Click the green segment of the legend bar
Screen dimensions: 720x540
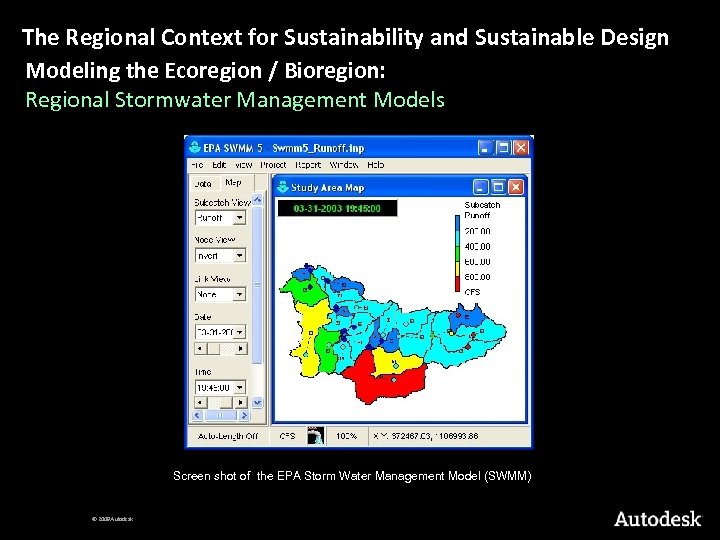pyautogui.click(x=457, y=253)
